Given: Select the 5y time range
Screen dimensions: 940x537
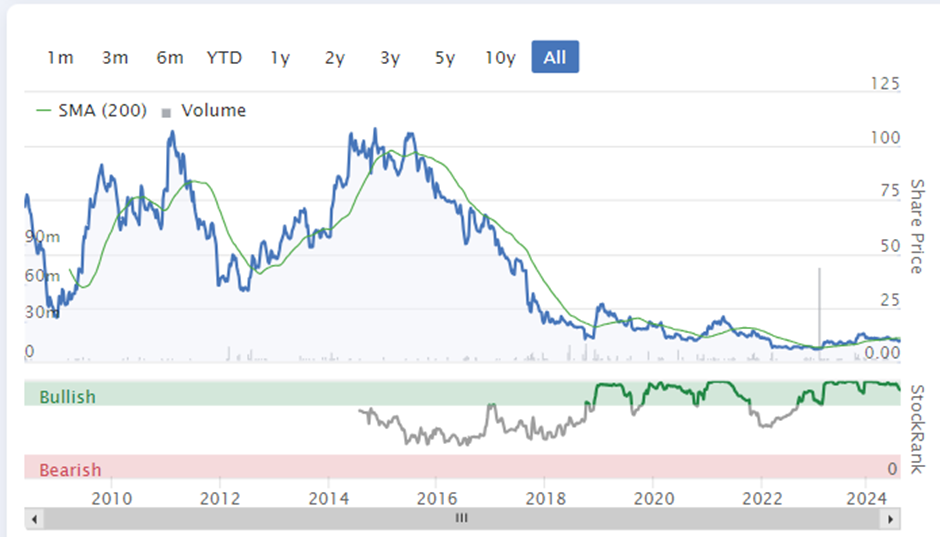Looking at the screenshot, I should [x=445, y=58].
